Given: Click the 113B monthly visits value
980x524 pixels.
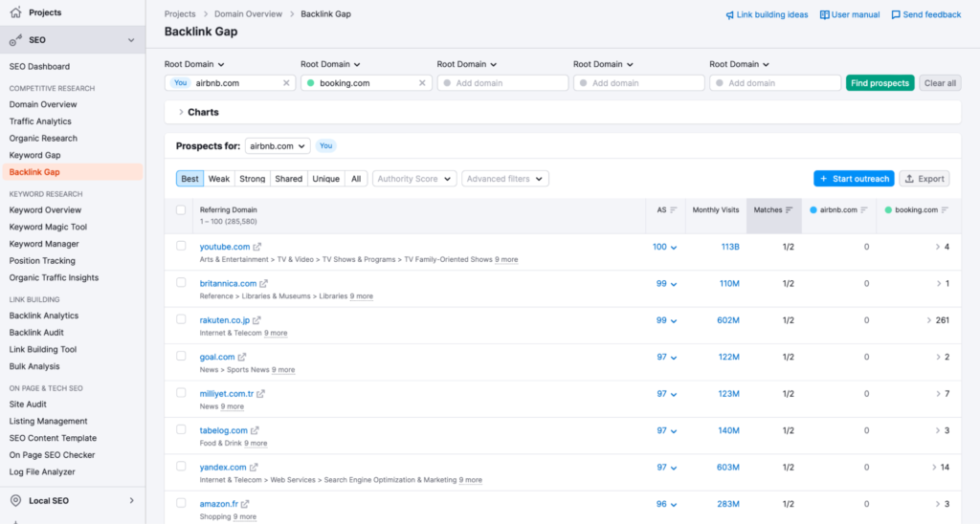Looking at the screenshot, I should coord(730,247).
